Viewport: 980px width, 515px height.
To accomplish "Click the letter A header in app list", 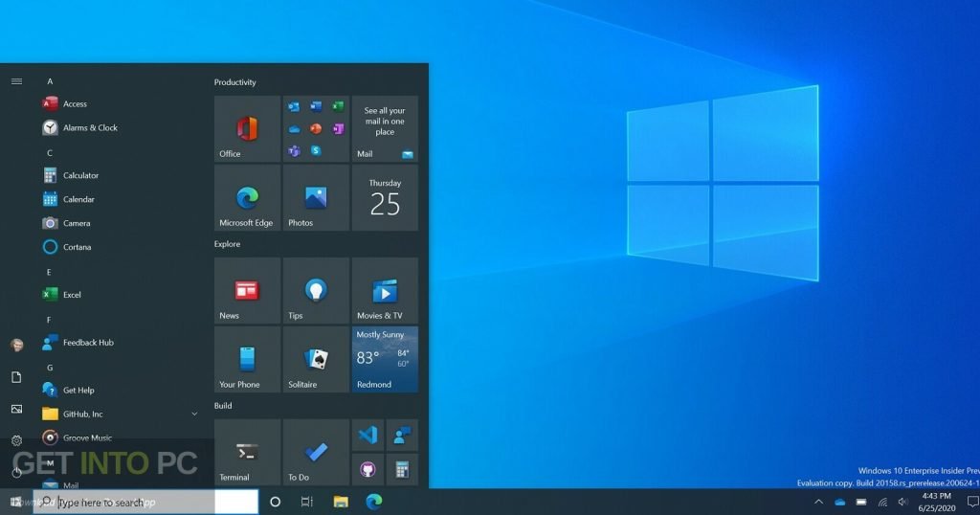I will [50, 81].
